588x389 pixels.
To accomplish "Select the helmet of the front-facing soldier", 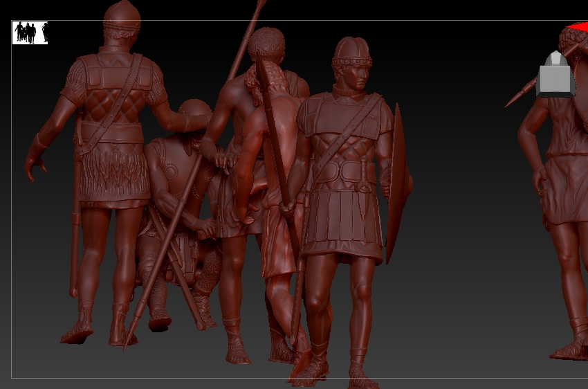I will click(351, 51).
